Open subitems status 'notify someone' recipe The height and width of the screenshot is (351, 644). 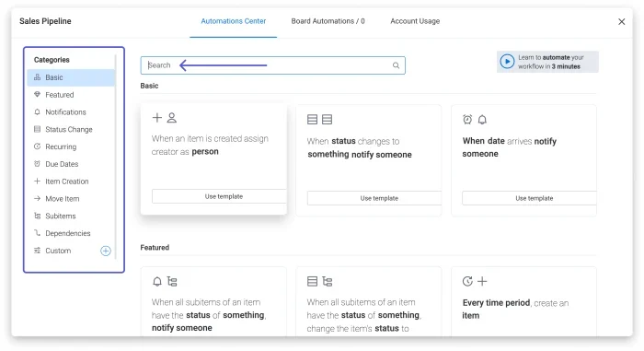tap(209, 315)
